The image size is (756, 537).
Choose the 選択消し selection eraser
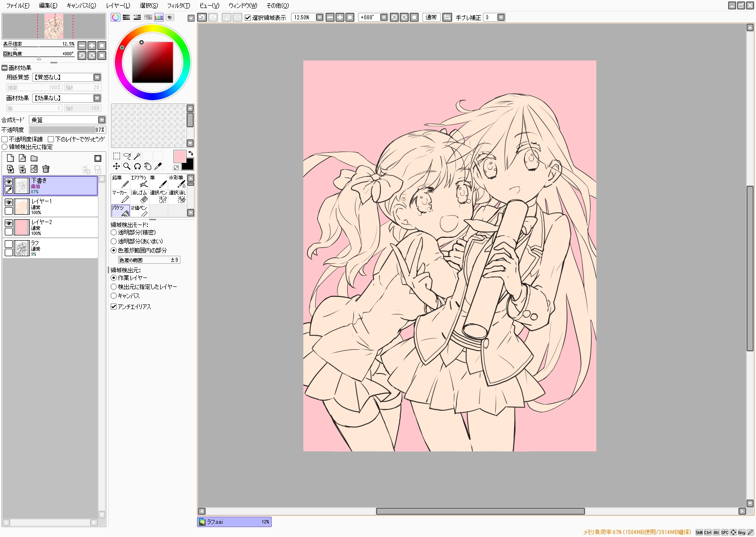177,197
